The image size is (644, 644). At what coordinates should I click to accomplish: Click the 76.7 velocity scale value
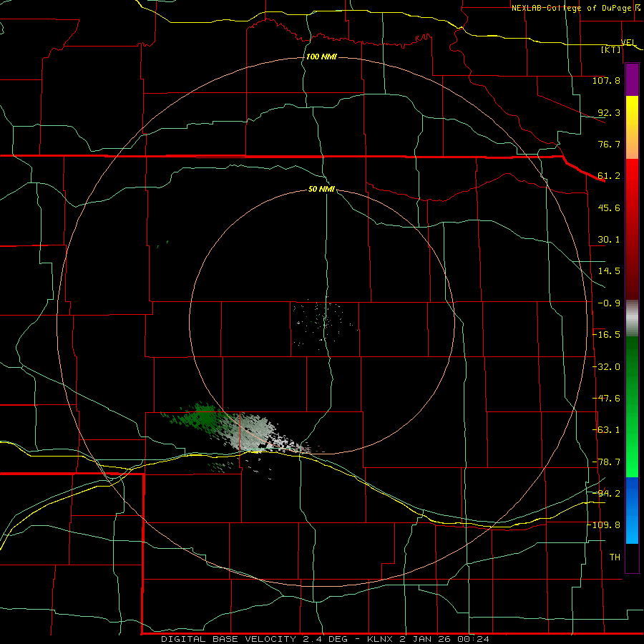click(x=609, y=144)
